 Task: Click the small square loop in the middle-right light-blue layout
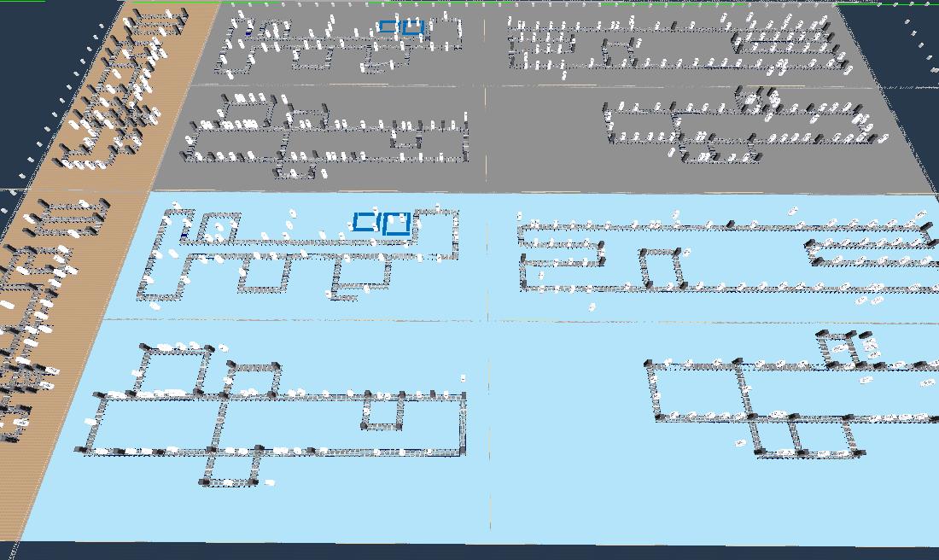662,268
